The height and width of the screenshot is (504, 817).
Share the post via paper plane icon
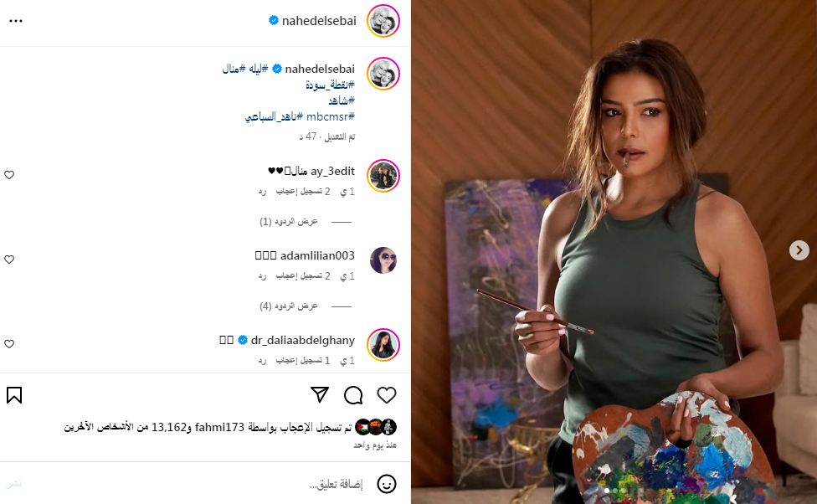pos(320,394)
